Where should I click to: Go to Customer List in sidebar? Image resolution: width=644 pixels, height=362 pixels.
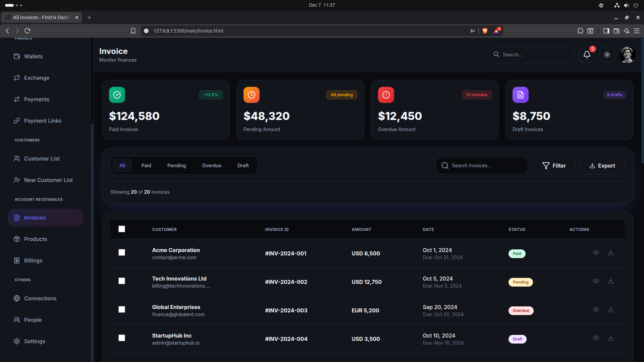(42, 159)
